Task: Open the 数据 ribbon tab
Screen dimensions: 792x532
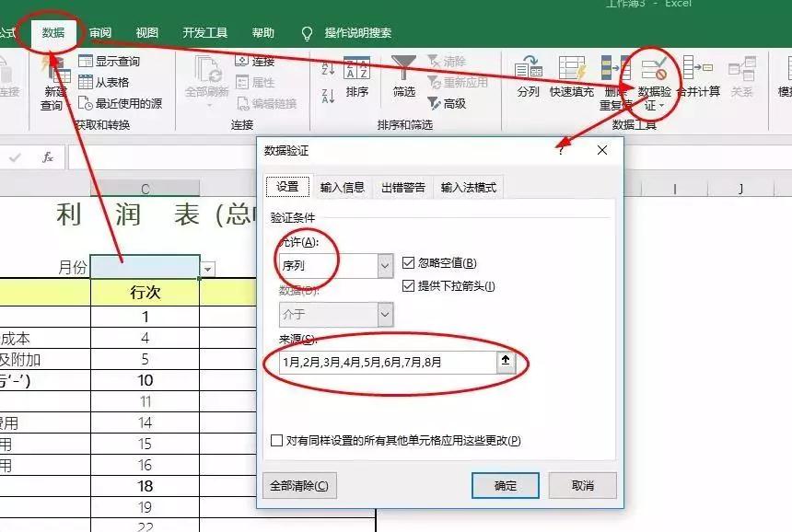Action: point(53,33)
